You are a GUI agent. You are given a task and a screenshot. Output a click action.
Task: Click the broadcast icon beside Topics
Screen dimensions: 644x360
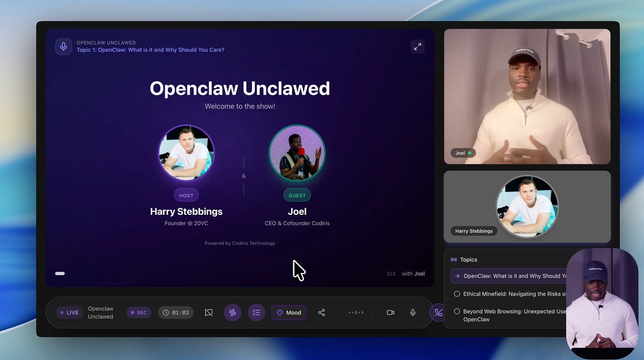(x=454, y=260)
